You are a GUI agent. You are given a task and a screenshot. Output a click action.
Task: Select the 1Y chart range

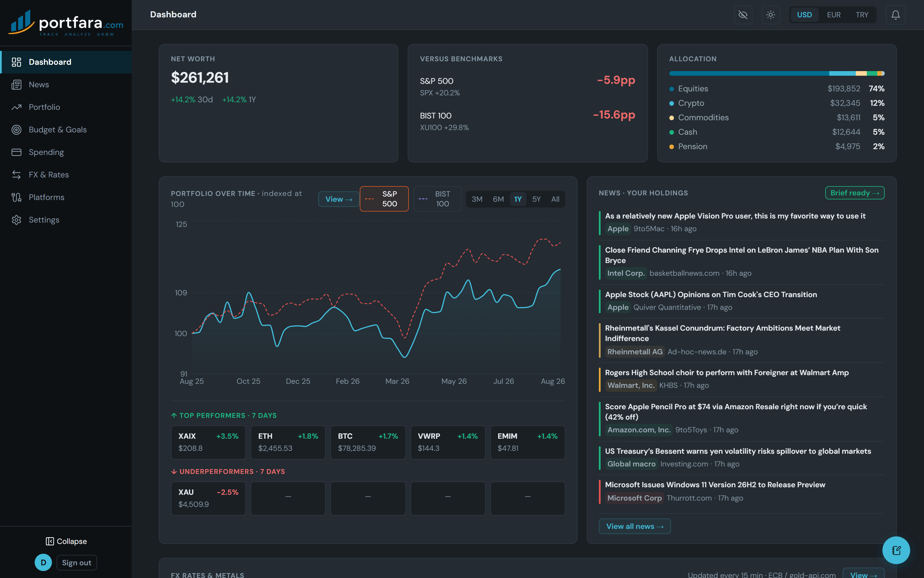(518, 199)
